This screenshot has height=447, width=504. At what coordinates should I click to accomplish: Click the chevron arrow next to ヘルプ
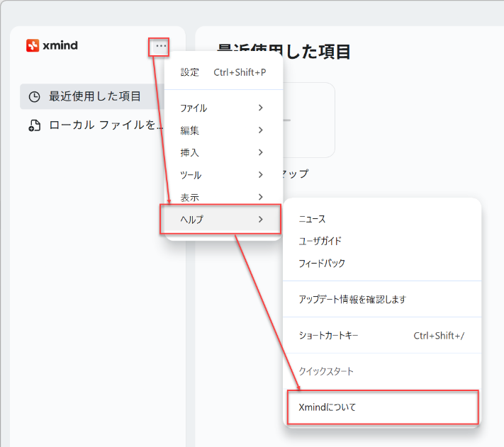click(x=261, y=220)
